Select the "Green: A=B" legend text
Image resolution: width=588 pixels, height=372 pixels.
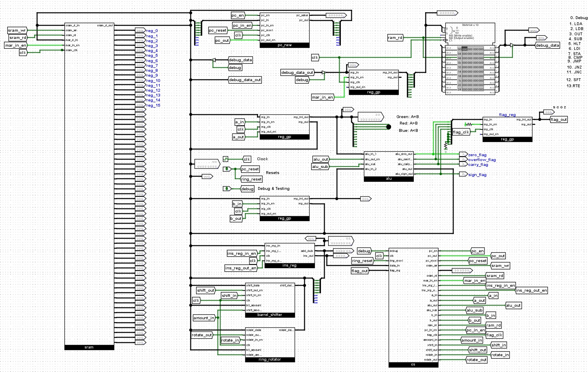408,117
